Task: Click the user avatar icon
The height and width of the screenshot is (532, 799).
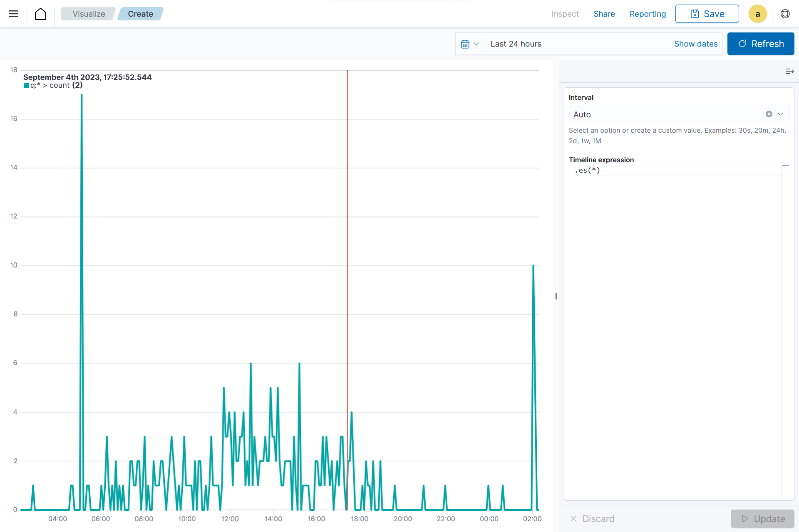Action: pyautogui.click(x=757, y=14)
